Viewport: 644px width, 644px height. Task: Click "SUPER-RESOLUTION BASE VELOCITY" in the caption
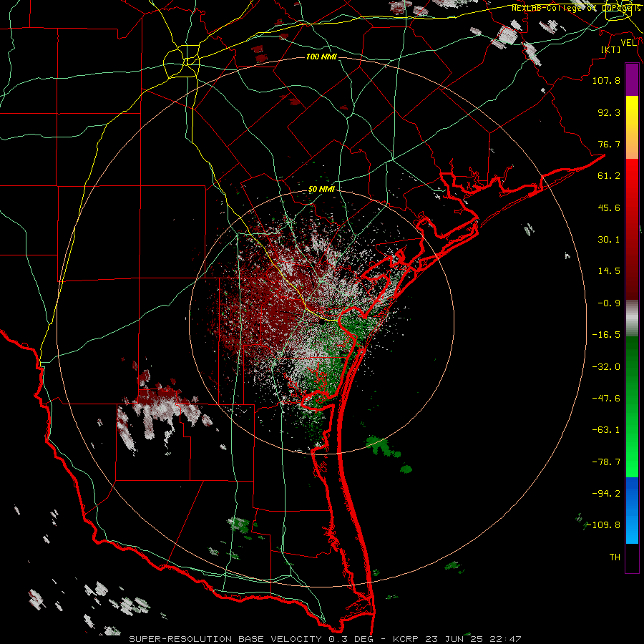[x=225, y=639]
